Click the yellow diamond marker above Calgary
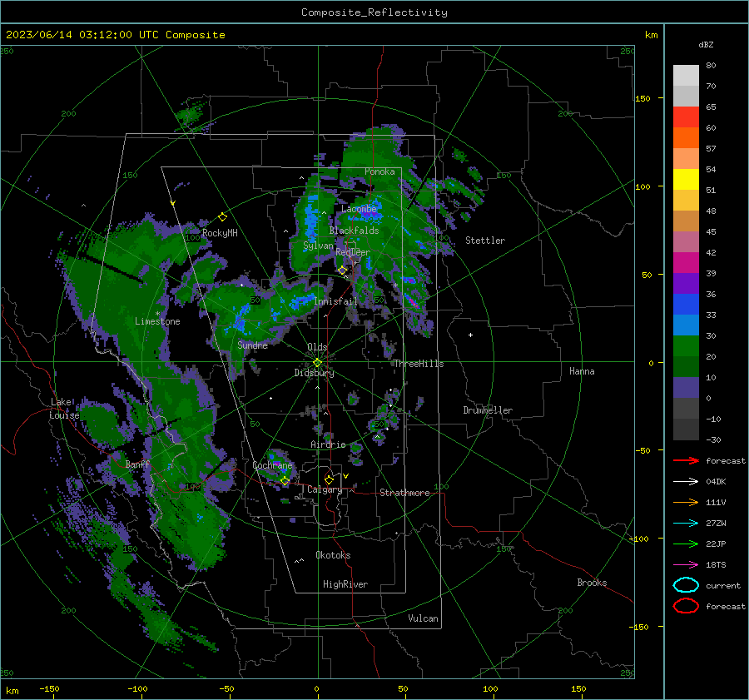Image resolution: width=749 pixels, height=700 pixels. (x=329, y=479)
